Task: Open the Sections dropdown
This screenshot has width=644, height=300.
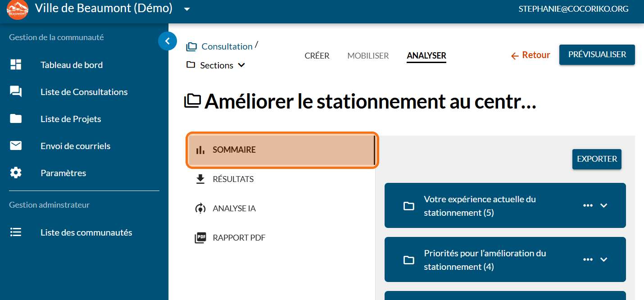Action: point(241,65)
